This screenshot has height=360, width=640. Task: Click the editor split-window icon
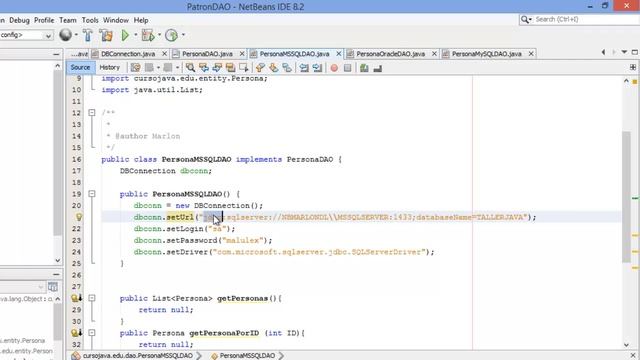(x=633, y=67)
